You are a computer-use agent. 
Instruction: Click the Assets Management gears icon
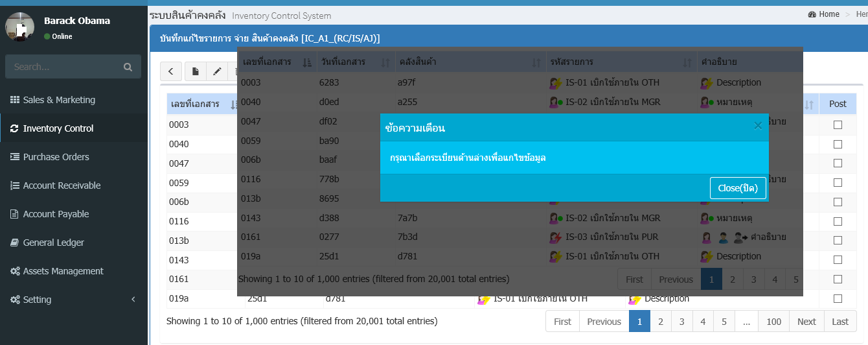point(15,271)
